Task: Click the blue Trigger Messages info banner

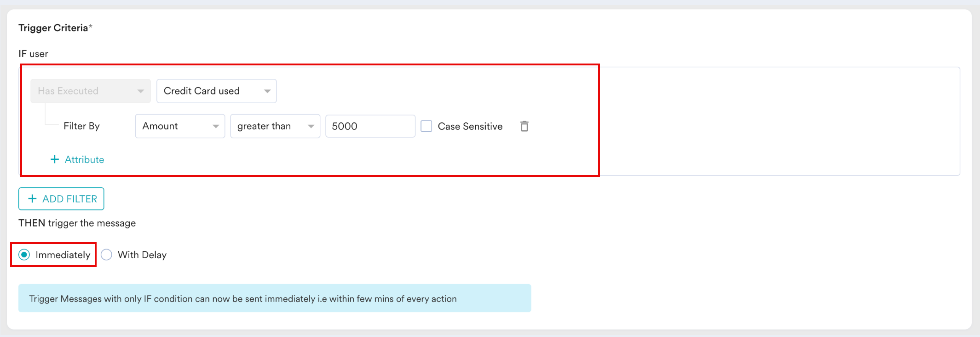Action: [x=275, y=298]
